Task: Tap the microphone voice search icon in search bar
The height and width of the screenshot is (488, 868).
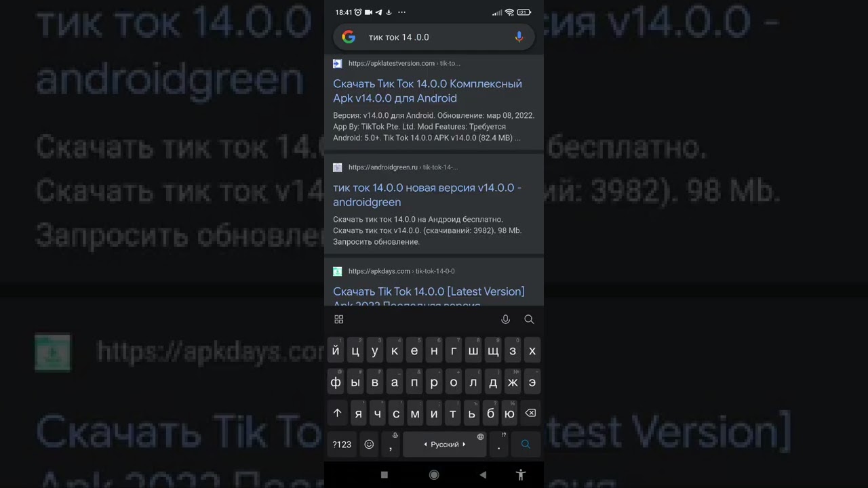Action: (x=519, y=37)
